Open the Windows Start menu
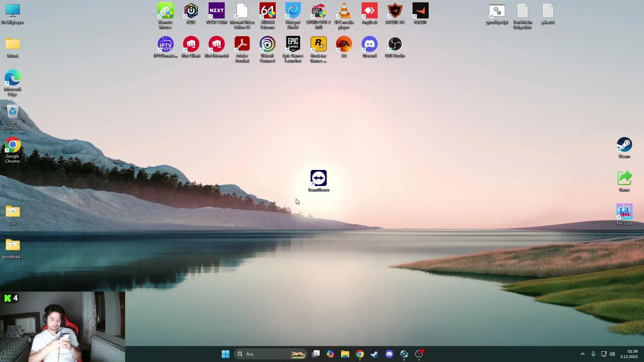 coord(225,354)
